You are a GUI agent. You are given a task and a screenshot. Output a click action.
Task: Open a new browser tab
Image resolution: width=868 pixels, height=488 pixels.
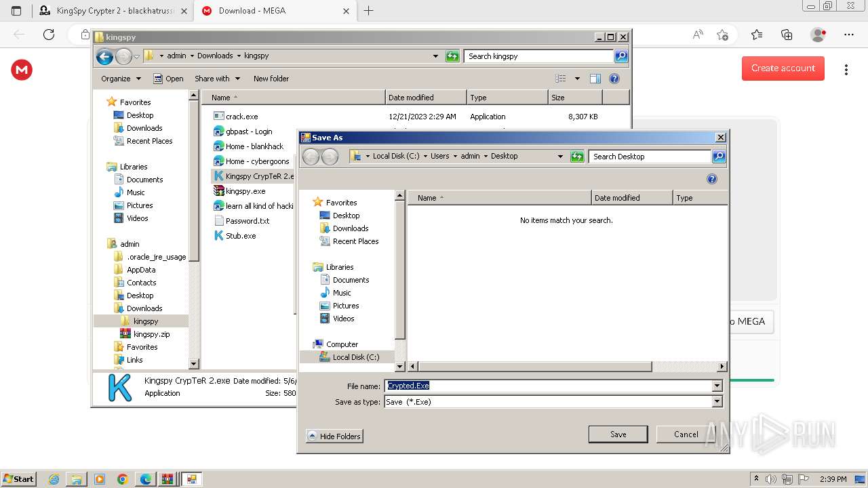pos(369,11)
